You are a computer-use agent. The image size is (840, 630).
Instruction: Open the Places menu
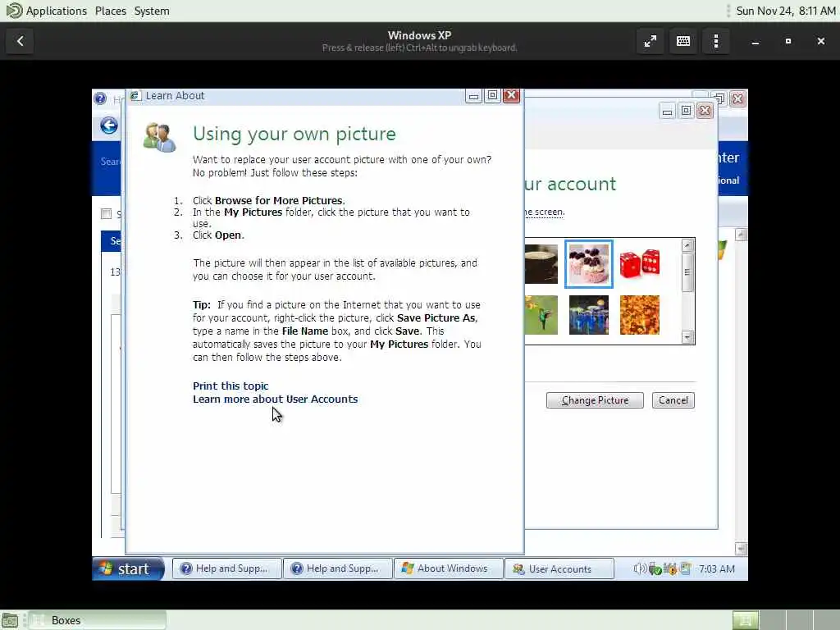[x=111, y=11]
